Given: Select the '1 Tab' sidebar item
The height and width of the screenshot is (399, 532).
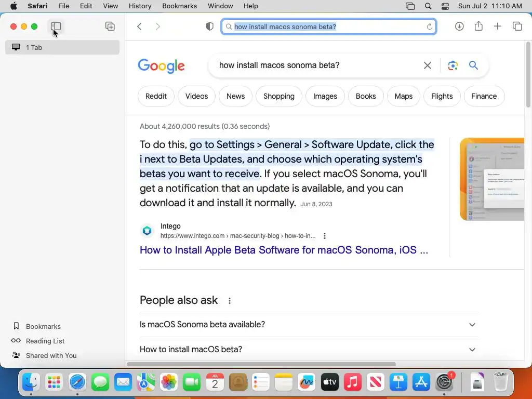Looking at the screenshot, I should point(62,47).
